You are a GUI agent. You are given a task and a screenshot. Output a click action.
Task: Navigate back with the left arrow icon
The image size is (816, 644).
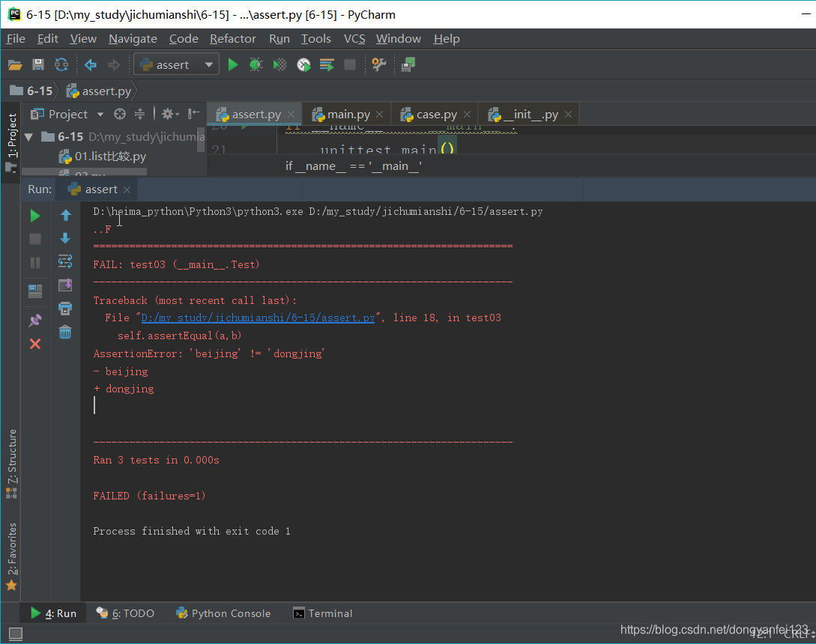click(x=91, y=64)
